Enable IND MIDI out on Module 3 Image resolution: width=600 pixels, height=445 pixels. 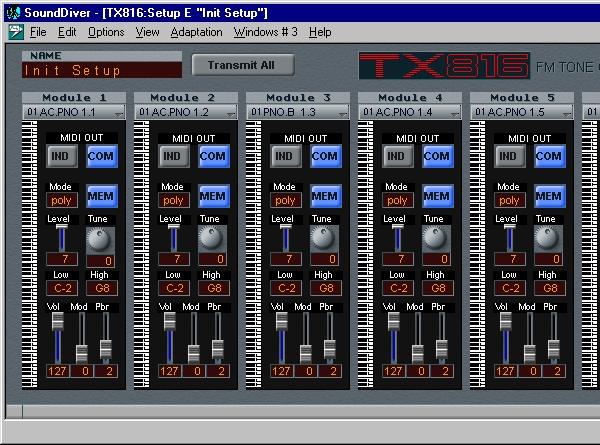[286, 156]
